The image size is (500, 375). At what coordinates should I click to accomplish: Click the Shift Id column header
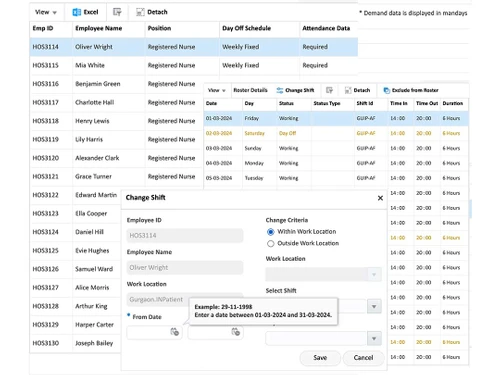[x=365, y=104]
